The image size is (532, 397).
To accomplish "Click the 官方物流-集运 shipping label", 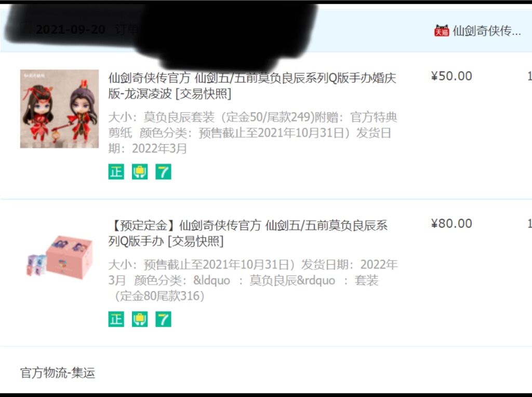I will pyautogui.click(x=58, y=373).
